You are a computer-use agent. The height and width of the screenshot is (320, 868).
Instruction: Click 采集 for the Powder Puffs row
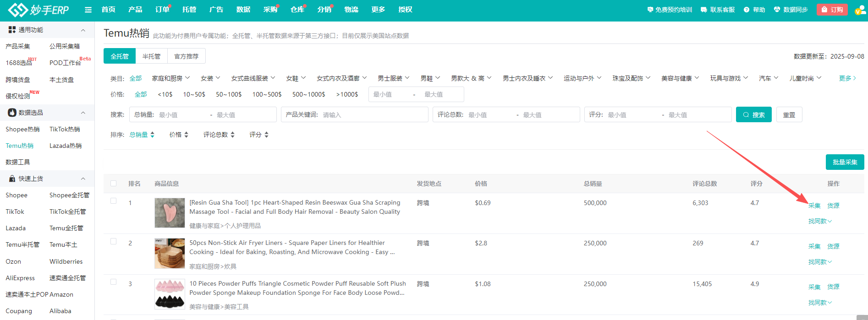point(814,287)
